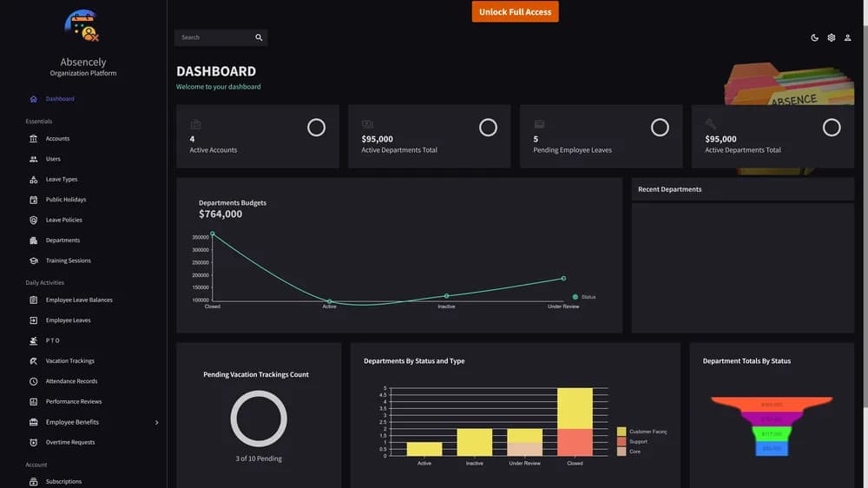Toggle Customer Facing legend series

tap(642, 432)
